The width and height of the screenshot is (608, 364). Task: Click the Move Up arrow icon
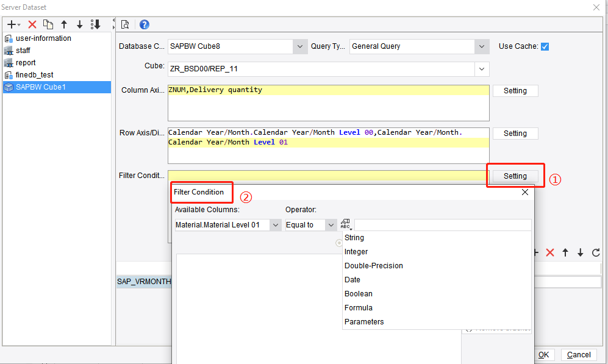pos(64,25)
